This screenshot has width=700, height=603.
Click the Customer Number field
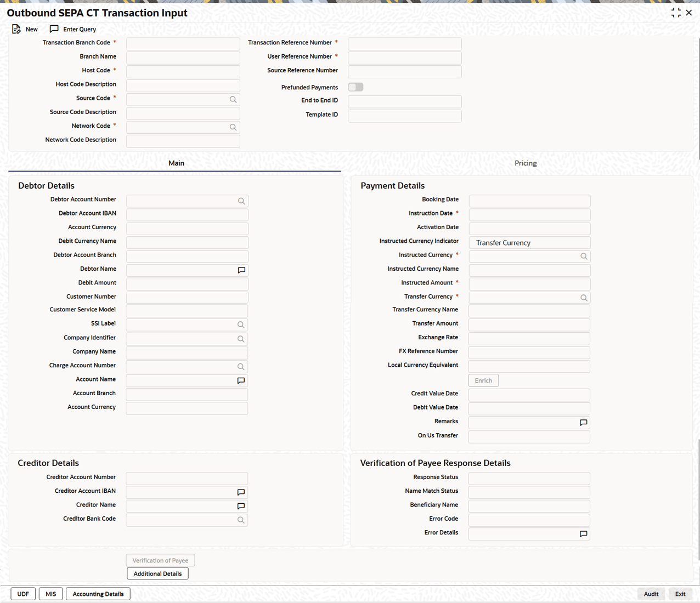click(x=188, y=298)
